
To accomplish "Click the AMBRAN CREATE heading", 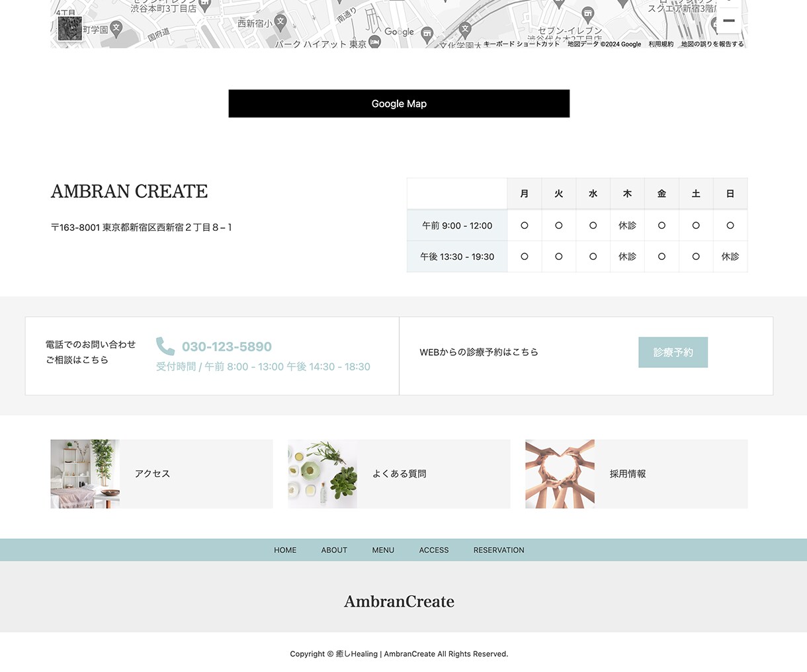I will click(130, 191).
